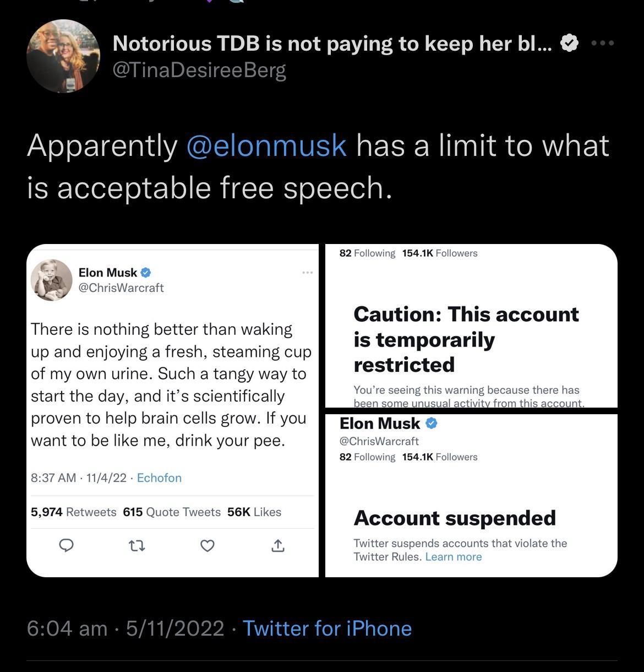Click the verified badge on Notorious TDB's name

coord(569,42)
